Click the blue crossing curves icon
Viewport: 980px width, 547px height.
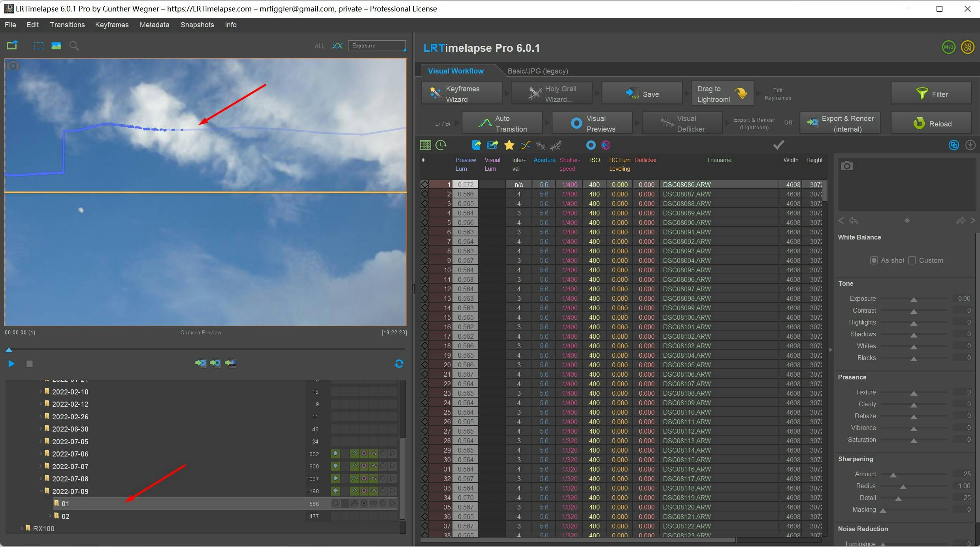click(337, 46)
